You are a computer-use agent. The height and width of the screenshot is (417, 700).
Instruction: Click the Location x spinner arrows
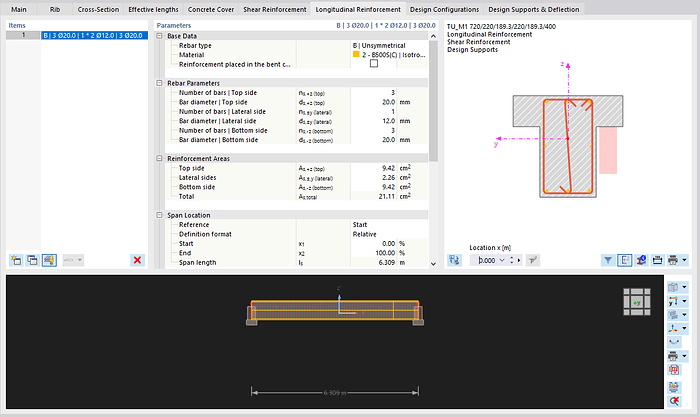[x=512, y=260]
